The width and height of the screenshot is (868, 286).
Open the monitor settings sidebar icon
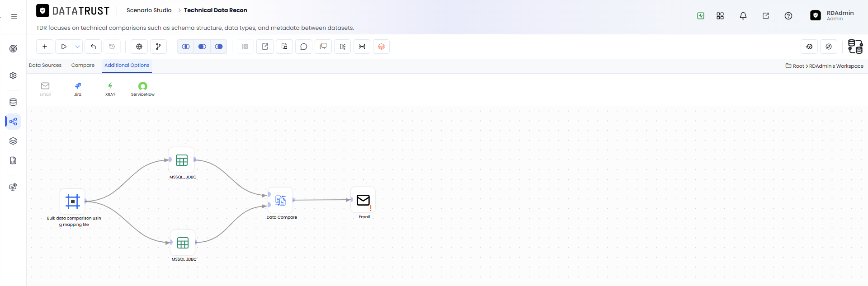[13, 187]
